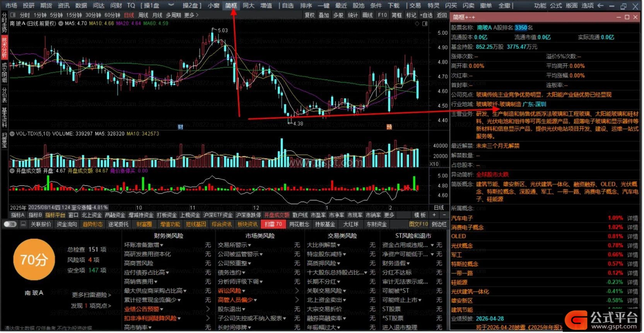Toggle the 开盘成交额 indicator circle button
Viewport: 644px width, 333px height.
point(12,171)
